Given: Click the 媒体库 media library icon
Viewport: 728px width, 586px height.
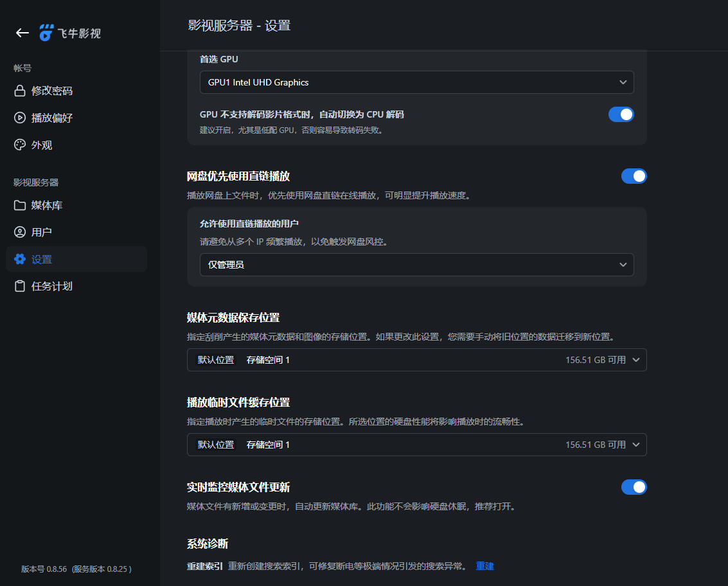Looking at the screenshot, I should [x=19, y=205].
